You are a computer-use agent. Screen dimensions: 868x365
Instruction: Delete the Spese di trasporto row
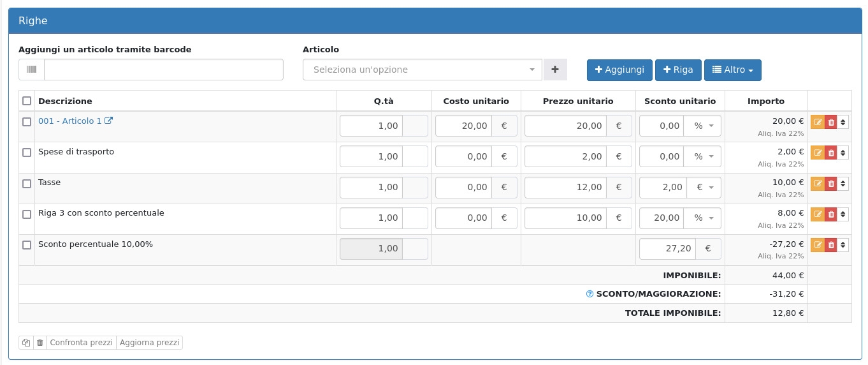tap(830, 153)
